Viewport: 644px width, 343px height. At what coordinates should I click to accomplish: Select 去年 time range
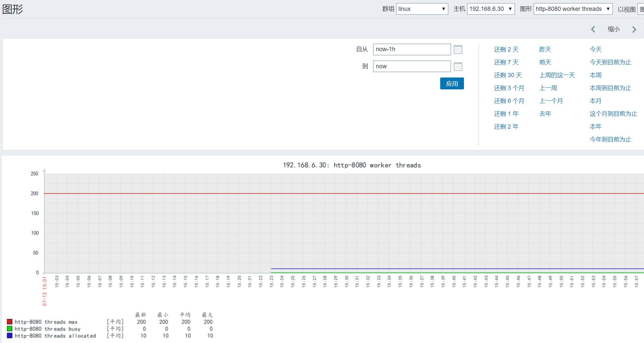(x=545, y=114)
